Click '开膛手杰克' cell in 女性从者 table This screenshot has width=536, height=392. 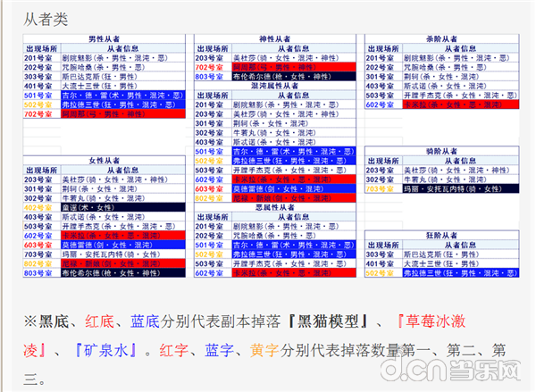pyautogui.click(x=123, y=226)
